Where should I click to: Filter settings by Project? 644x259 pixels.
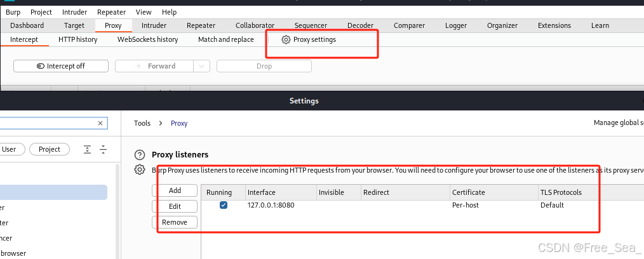click(50, 149)
